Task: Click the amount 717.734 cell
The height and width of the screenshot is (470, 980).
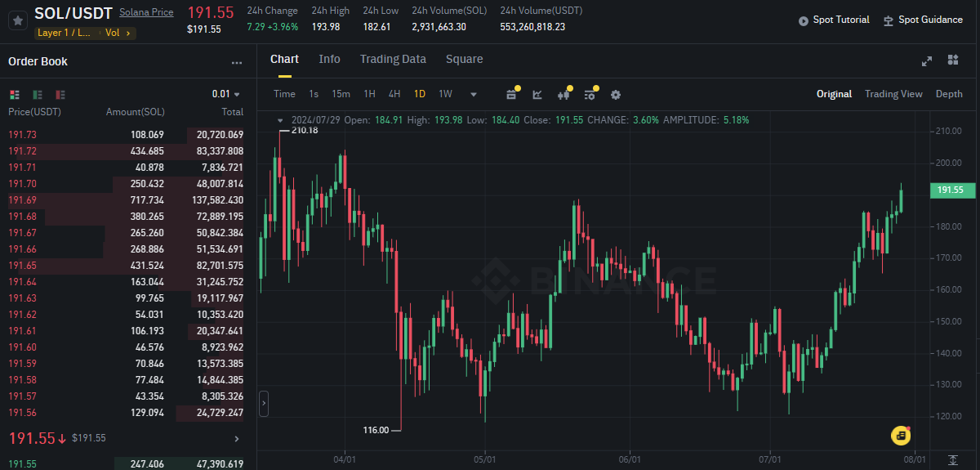Action: pos(147,200)
